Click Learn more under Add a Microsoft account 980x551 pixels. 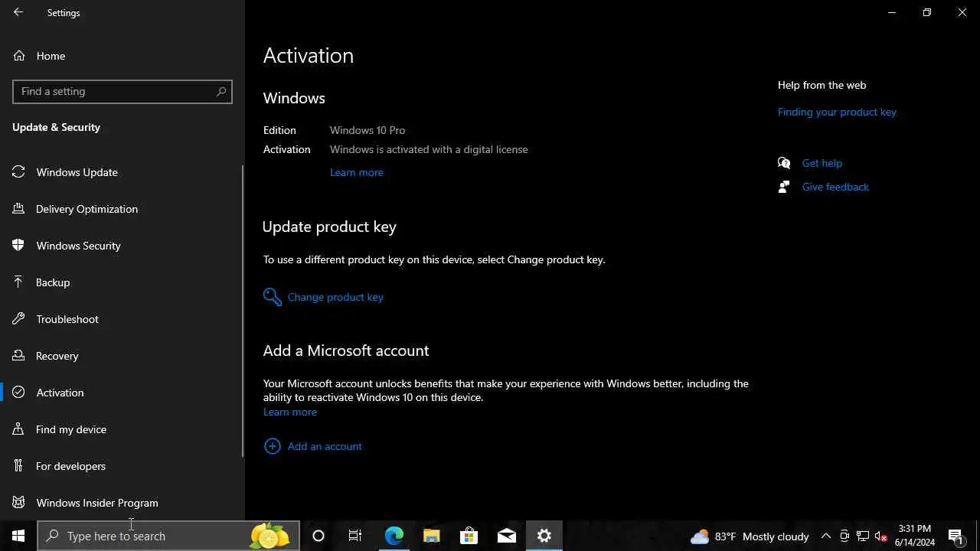(290, 412)
